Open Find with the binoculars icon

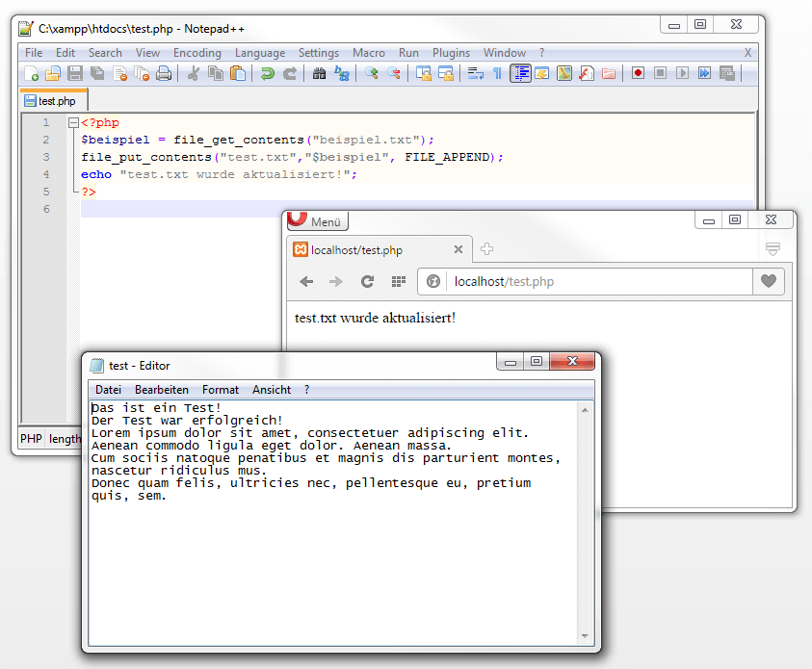[x=319, y=73]
